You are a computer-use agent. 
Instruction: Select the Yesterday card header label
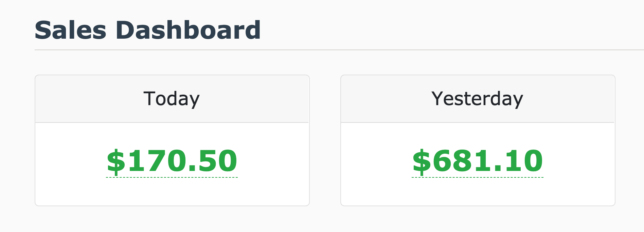pos(477,99)
